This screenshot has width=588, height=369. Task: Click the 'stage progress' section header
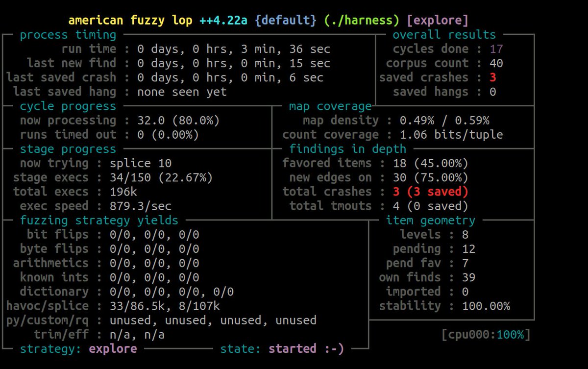(68, 149)
